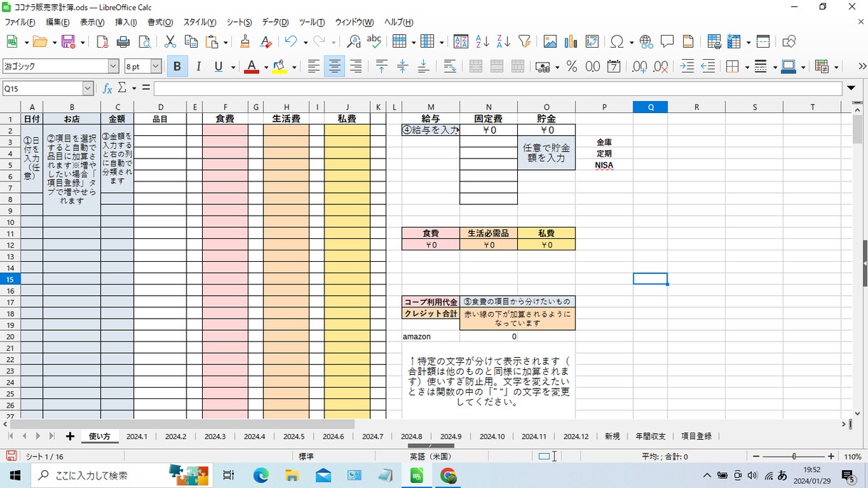This screenshot has height=488, width=868.
Task: Expand the formula bar
Action: coord(852,88)
